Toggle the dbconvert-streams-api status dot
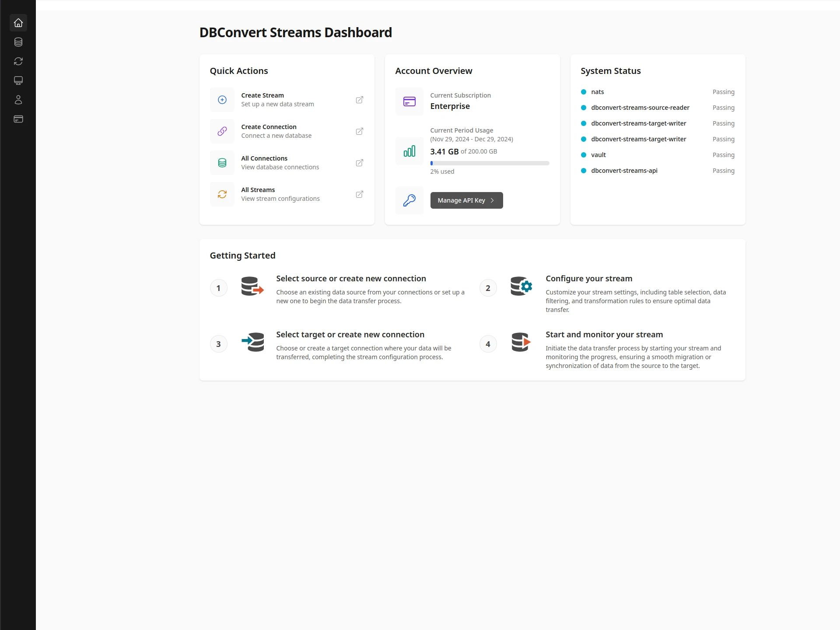This screenshot has width=840, height=630. click(584, 170)
